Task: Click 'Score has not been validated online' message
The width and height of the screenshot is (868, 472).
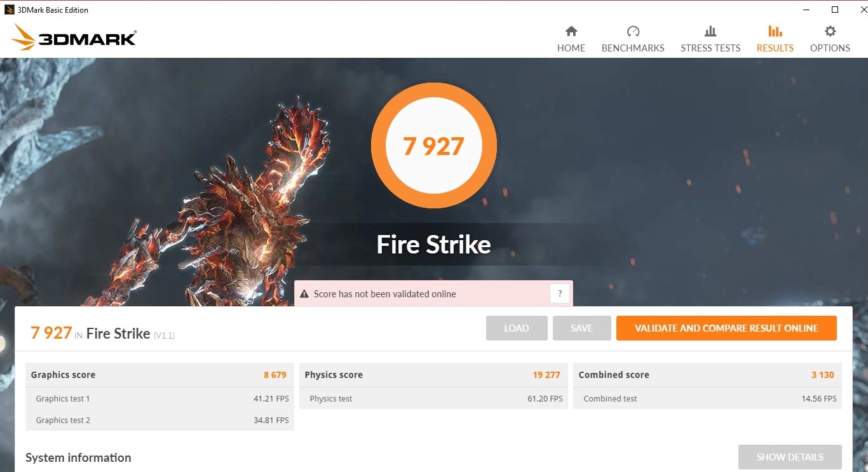Action: 385,294
